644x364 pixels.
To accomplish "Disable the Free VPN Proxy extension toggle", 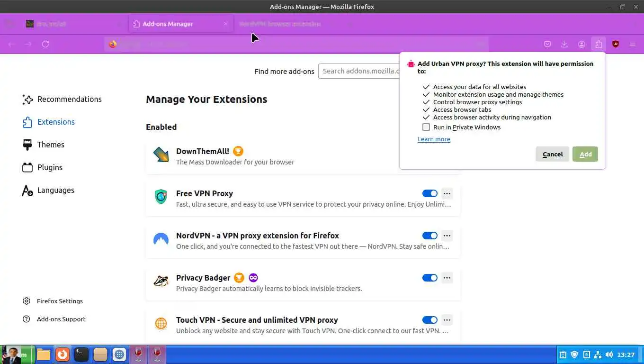I will (430, 193).
